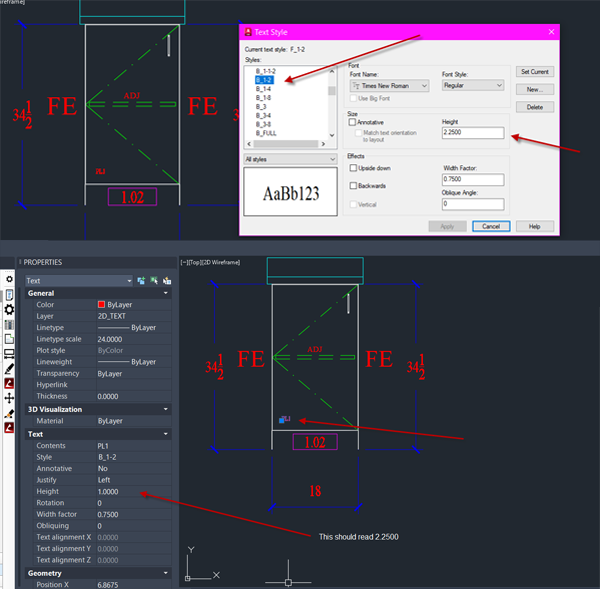Expand the Font Style dropdown showing Regular
This screenshot has width=600, height=589.
(x=472, y=86)
